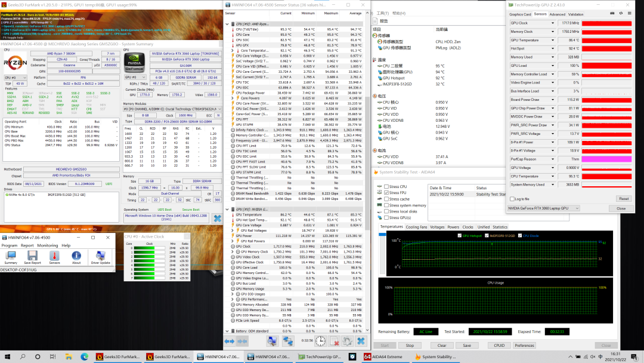The width and height of the screenshot is (644, 363).
Task: Open sensor settings via the gear icon
Action: coord(348,341)
